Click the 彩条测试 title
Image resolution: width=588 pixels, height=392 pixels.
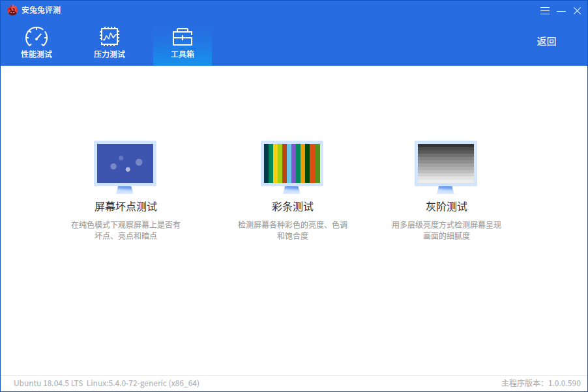(x=293, y=206)
